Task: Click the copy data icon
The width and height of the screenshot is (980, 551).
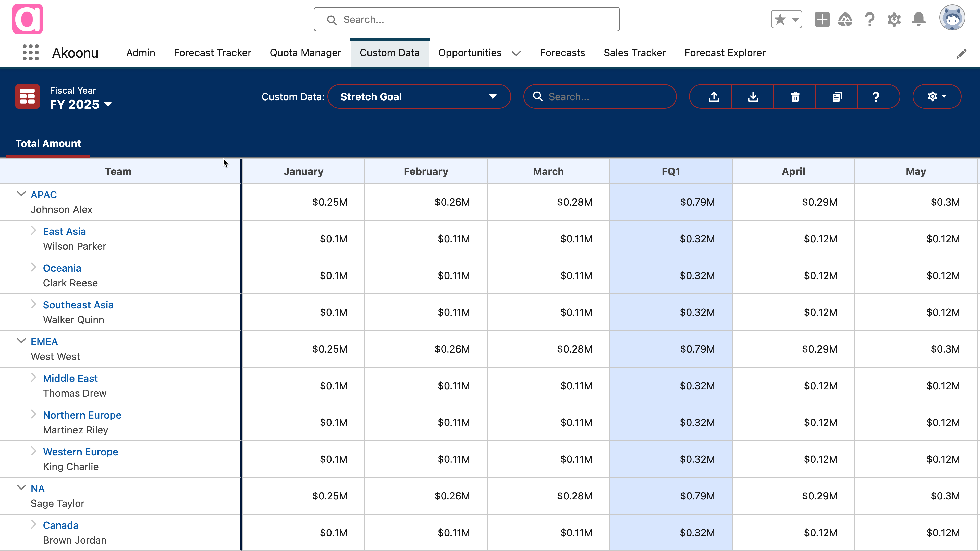Action: tap(837, 97)
